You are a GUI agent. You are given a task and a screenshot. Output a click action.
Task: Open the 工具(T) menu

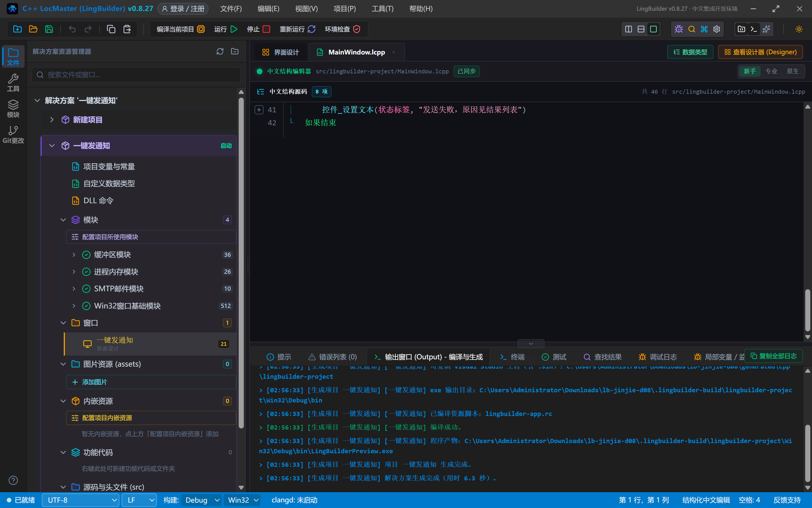tap(383, 9)
